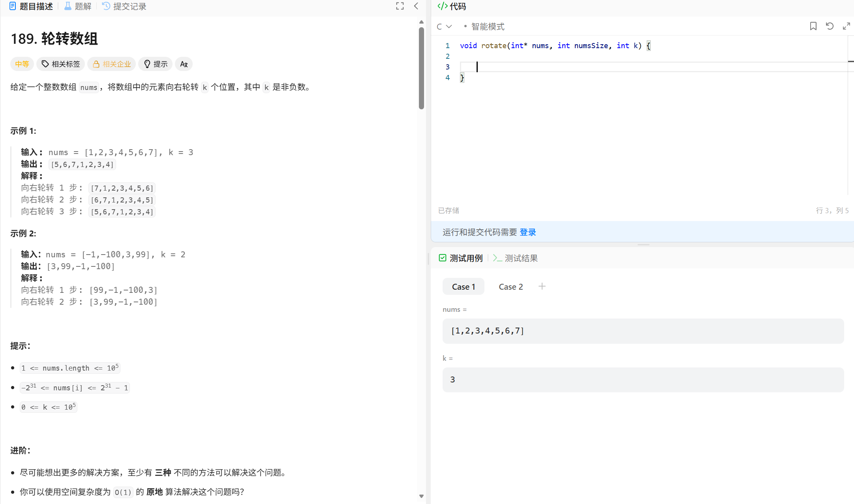
Task: Open the 相关标签 related tags section
Action: point(60,64)
